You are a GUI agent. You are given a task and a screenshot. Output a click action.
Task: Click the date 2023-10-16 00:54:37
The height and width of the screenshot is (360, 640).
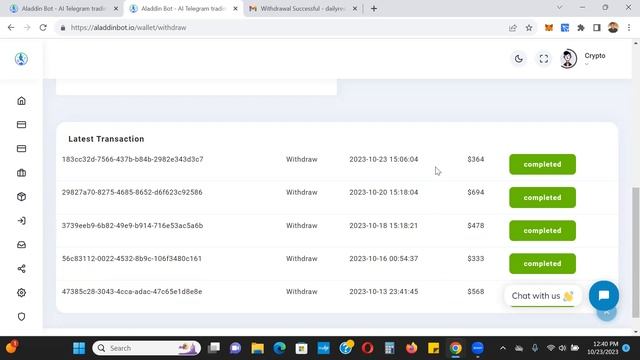pyautogui.click(x=384, y=258)
